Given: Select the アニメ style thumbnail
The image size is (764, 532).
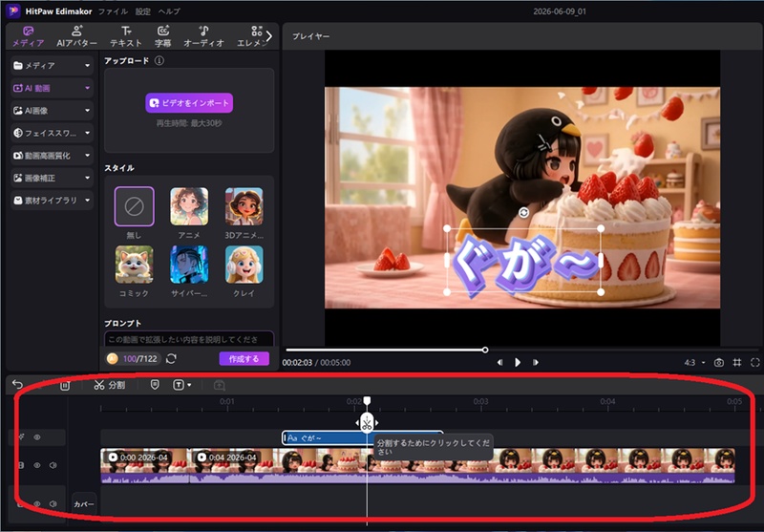Looking at the screenshot, I should coord(189,206).
